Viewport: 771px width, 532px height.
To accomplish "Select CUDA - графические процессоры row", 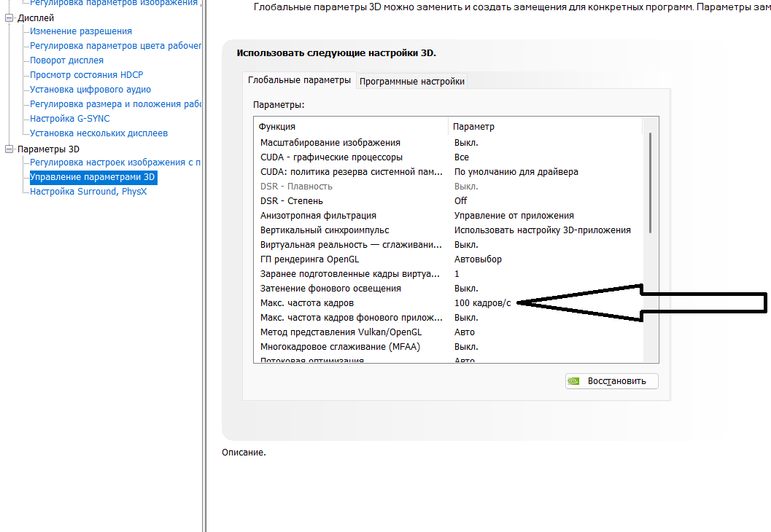I will click(447, 157).
